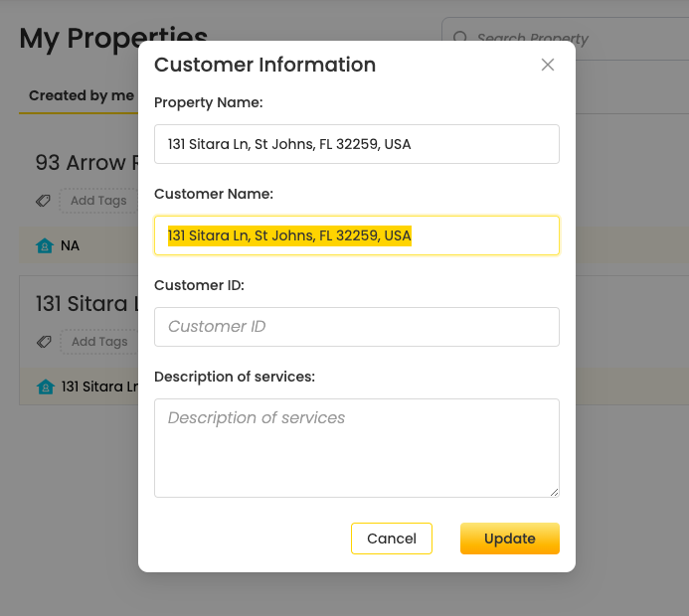Click house icon beside 131 Sitara Ln
689x616 pixels.
[x=45, y=386]
